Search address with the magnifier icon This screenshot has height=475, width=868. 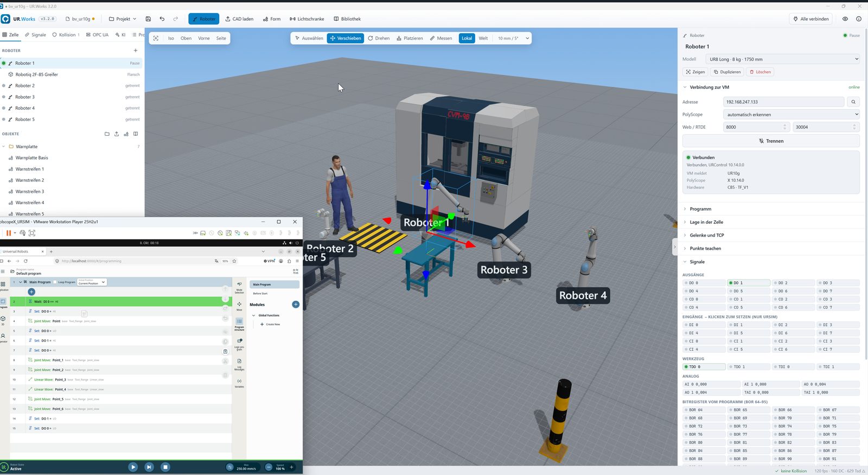pos(853,102)
